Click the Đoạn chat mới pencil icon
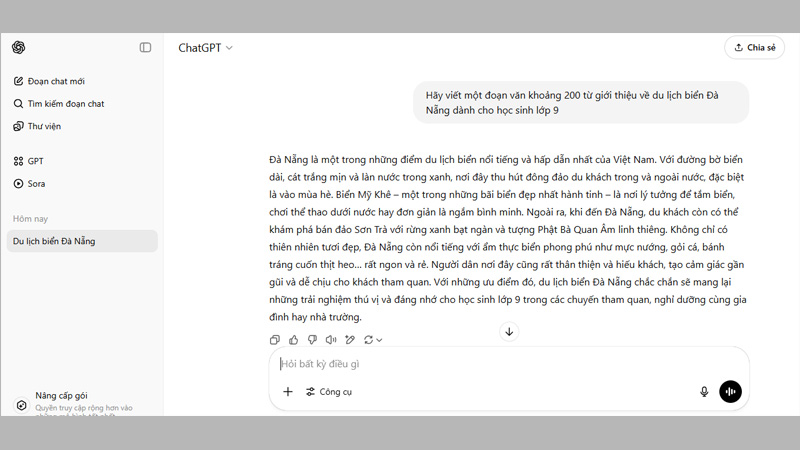The width and height of the screenshot is (800, 450). pos(18,81)
